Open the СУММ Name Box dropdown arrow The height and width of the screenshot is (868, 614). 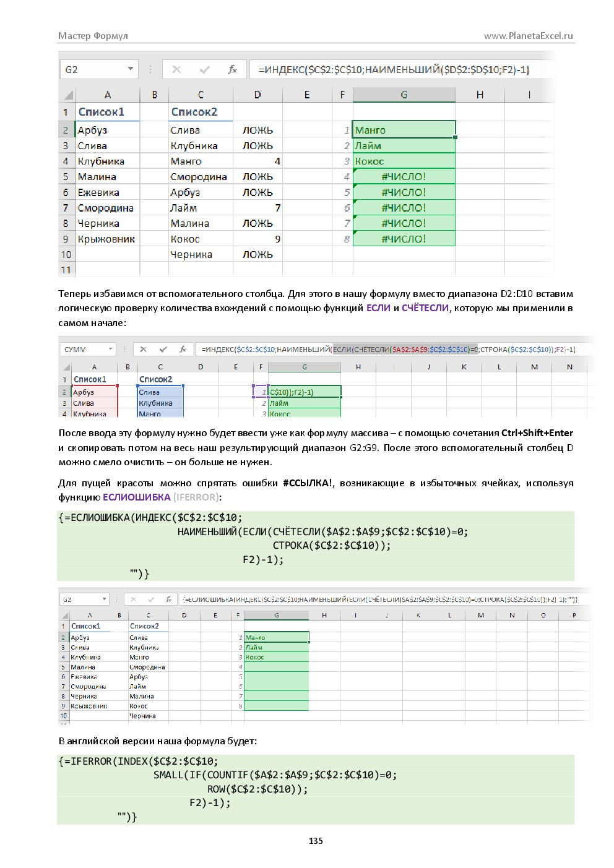(111, 349)
